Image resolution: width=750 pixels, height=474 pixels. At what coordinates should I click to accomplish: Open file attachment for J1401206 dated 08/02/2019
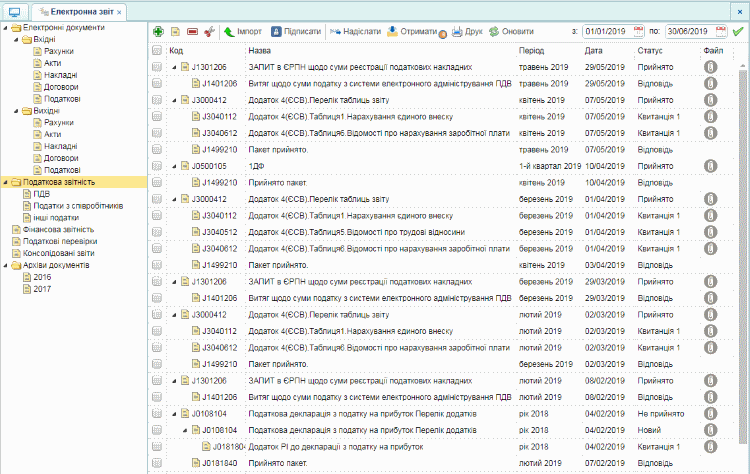pos(711,397)
